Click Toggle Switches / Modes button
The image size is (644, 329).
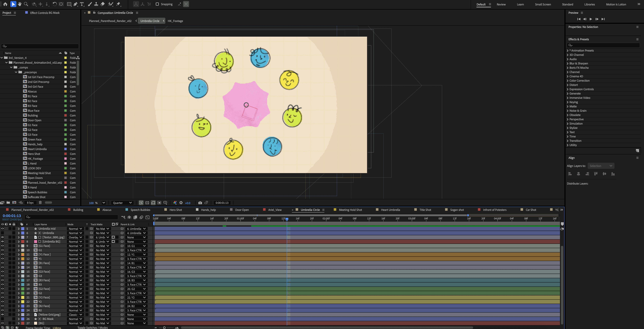click(93, 327)
